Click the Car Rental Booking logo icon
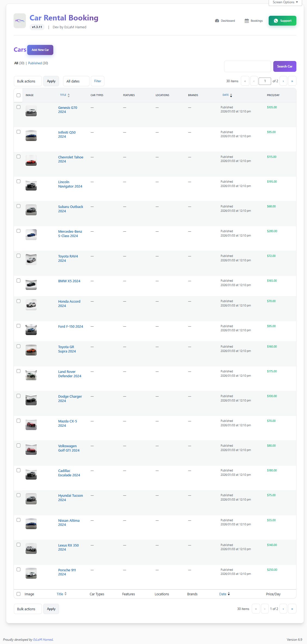307x644 pixels. point(20,21)
